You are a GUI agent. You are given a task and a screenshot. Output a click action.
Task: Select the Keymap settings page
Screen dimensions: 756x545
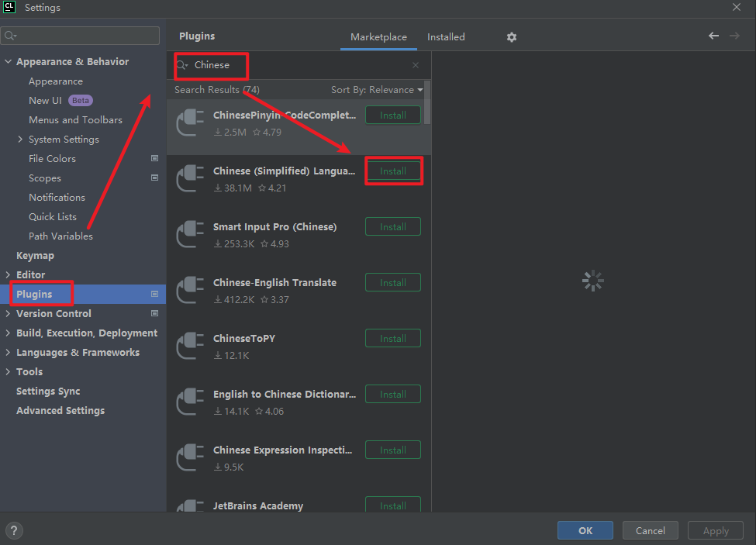[35, 255]
